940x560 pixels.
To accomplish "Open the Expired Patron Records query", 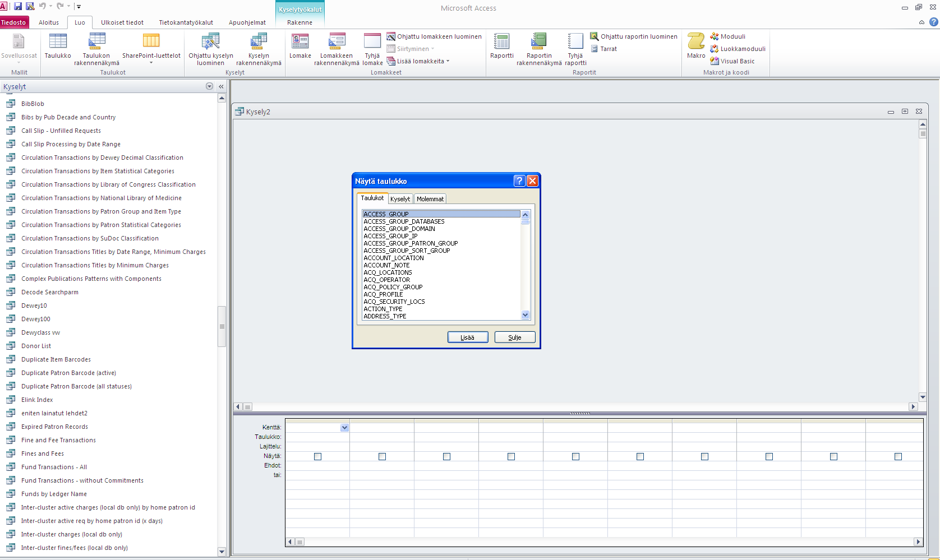I will tap(54, 427).
